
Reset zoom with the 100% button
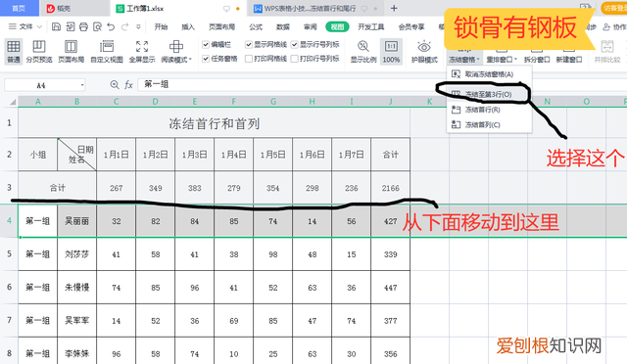(391, 52)
